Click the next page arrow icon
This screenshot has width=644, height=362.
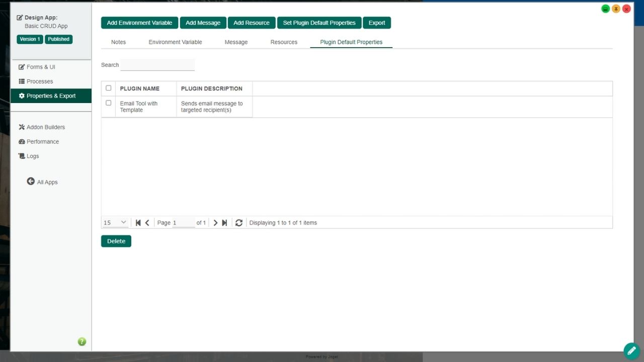(x=215, y=223)
